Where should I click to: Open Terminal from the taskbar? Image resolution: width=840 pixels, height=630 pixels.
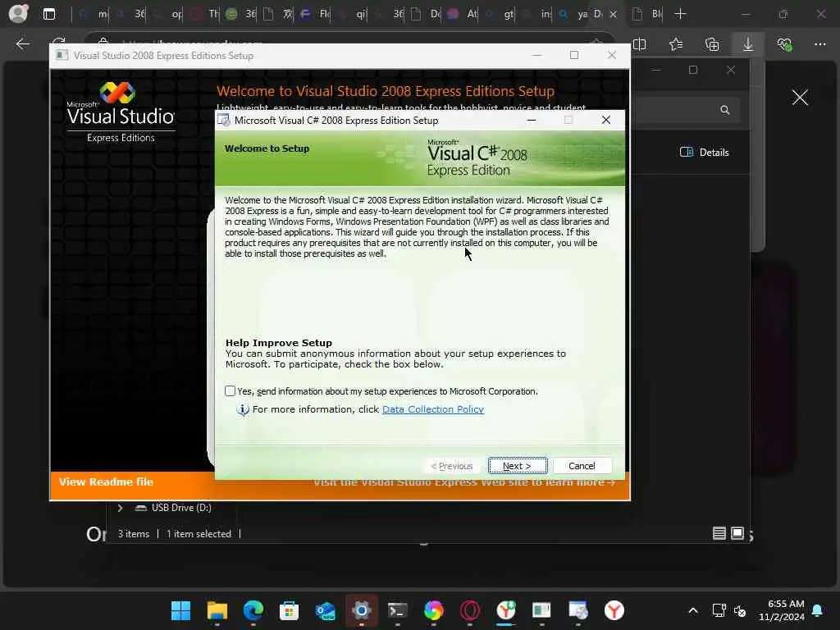pos(398,610)
